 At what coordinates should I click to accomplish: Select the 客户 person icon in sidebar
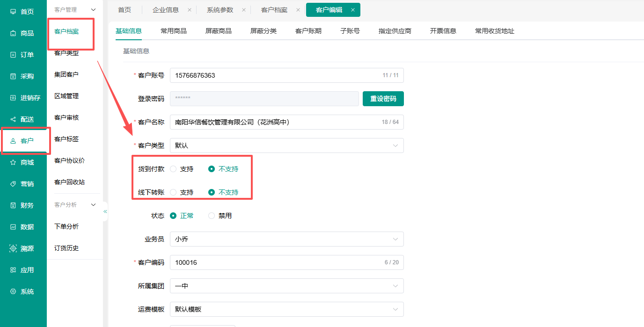pos(13,141)
